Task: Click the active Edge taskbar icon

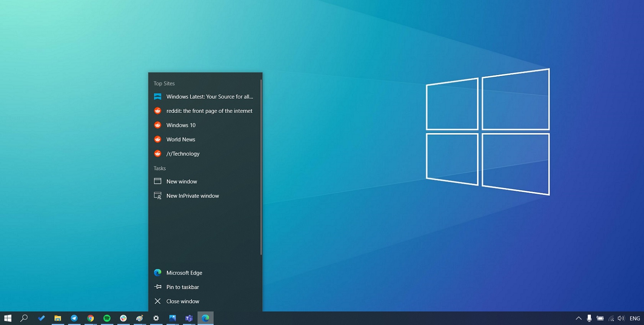Action: [x=205, y=318]
